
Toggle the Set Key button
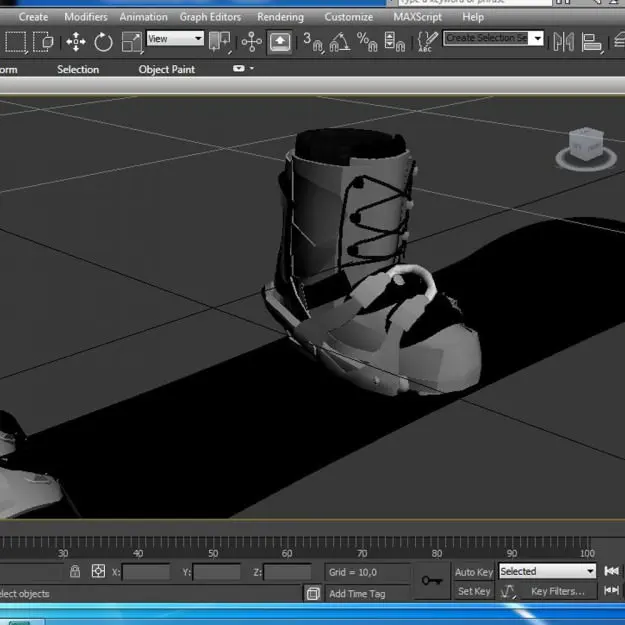click(474, 591)
